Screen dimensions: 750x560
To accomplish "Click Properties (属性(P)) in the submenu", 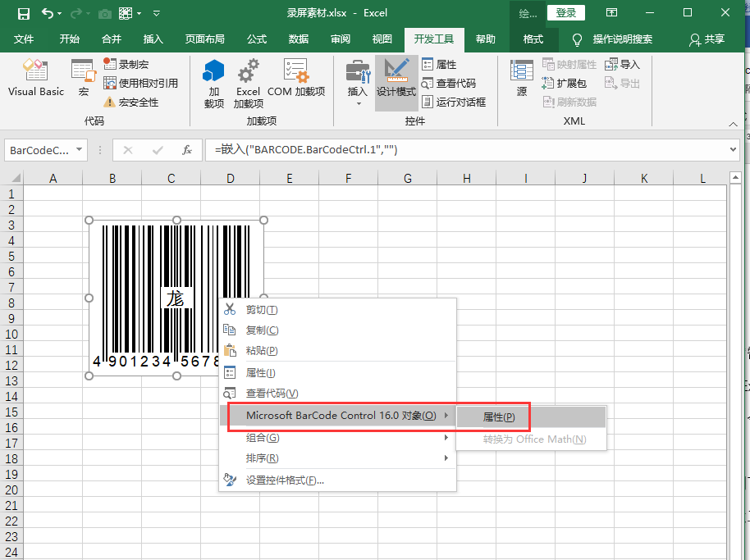I will (531, 417).
